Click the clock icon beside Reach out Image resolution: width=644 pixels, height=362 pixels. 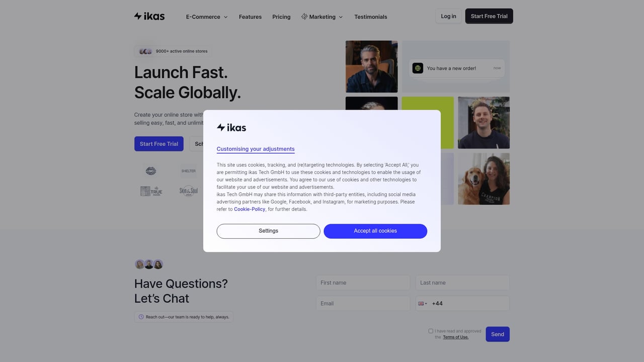coord(141,317)
